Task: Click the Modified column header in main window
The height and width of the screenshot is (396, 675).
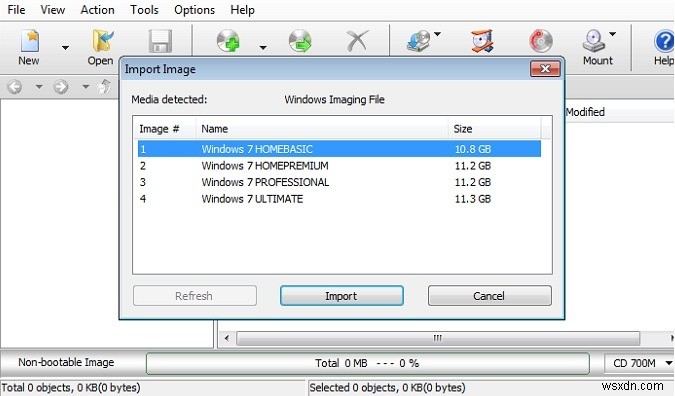Action: click(x=585, y=112)
